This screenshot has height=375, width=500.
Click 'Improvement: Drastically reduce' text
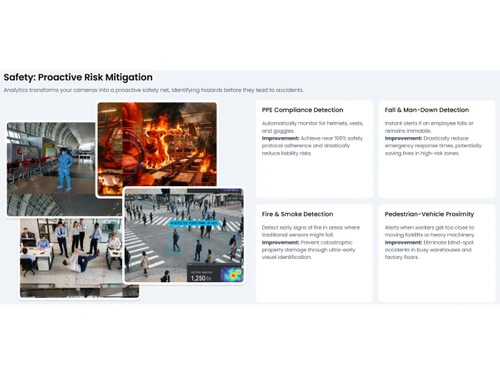click(x=427, y=138)
